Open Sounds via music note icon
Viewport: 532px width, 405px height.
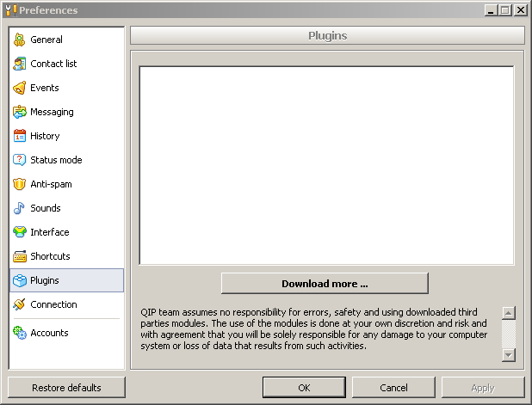20,208
